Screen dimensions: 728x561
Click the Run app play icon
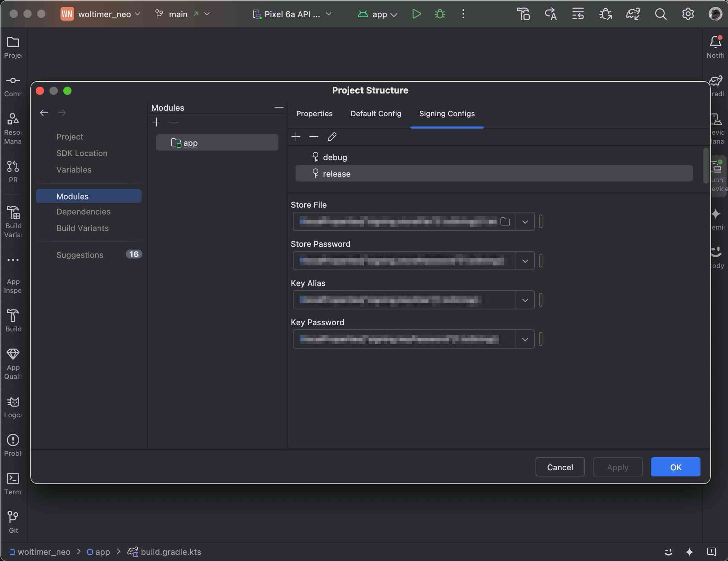pyautogui.click(x=416, y=14)
